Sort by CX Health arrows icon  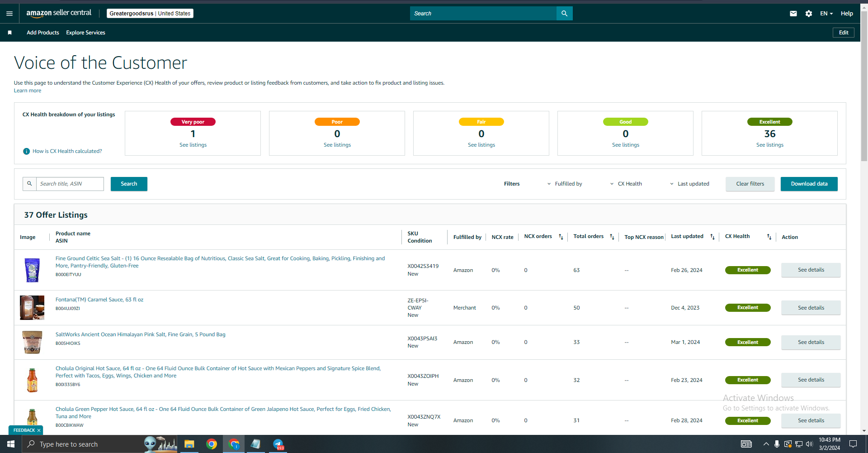pos(769,237)
